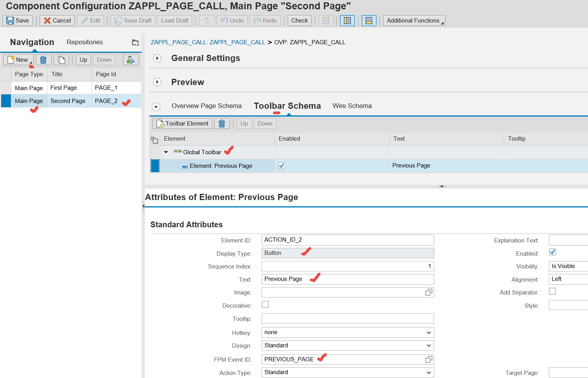Expand the General Settings section
Image resolution: width=588 pixels, height=378 pixels.
tap(157, 58)
